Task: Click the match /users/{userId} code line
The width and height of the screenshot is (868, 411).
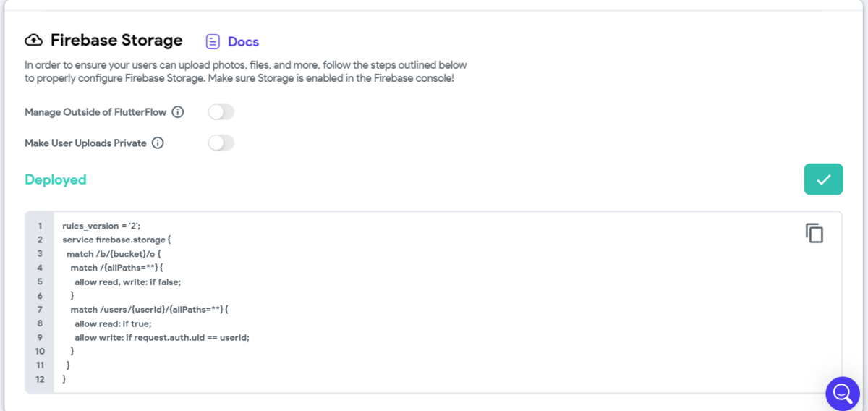Action: pos(149,309)
